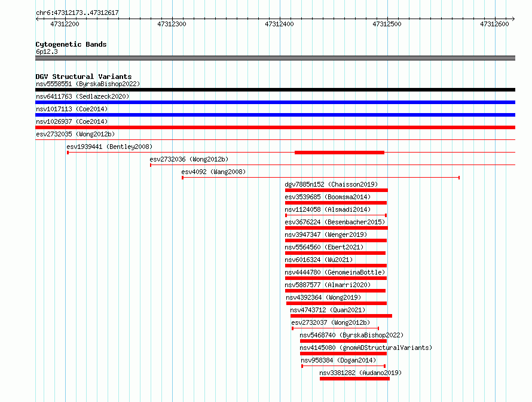Click the nsv5468740 (ByrskaBishop2022) label
The height and width of the screenshot is (402, 532).
click(351, 335)
